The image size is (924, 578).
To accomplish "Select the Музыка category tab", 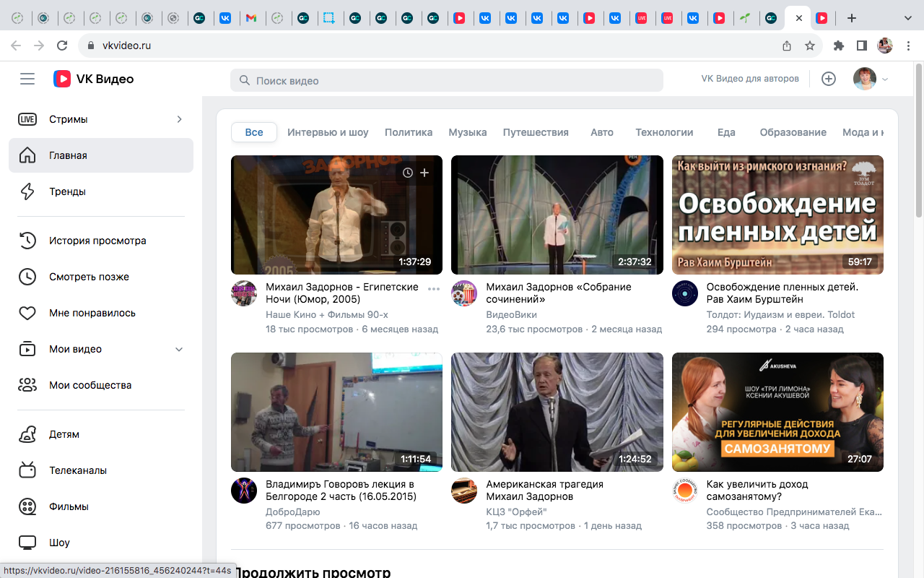I will coord(467,132).
